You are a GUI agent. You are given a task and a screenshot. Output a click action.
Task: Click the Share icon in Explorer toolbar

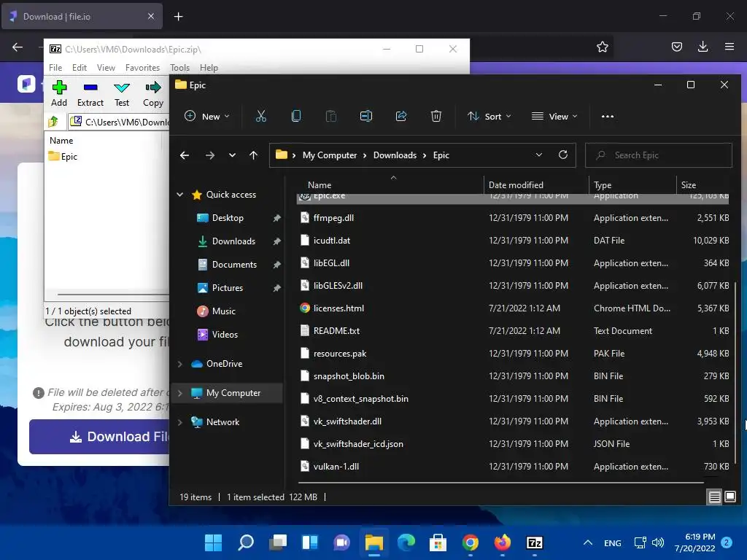coord(401,116)
